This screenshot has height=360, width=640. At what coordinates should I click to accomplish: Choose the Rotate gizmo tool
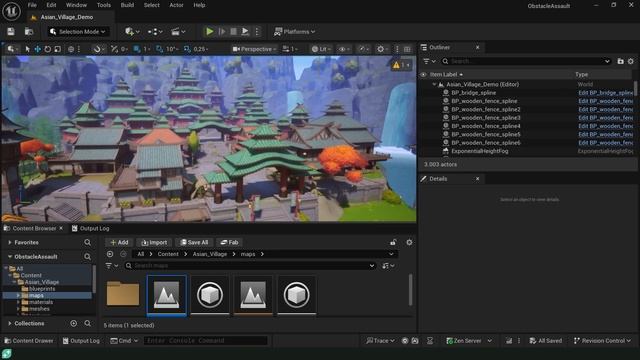point(48,49)
